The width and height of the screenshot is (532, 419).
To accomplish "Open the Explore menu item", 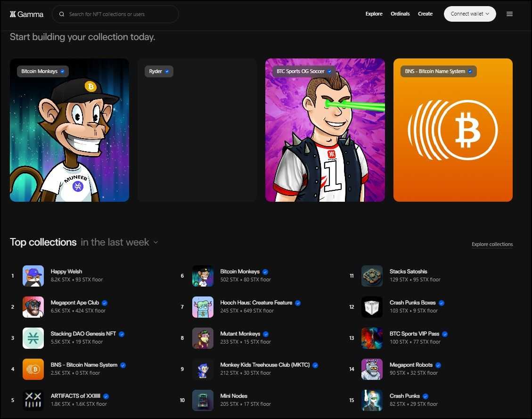I will (x=374, y=14).
